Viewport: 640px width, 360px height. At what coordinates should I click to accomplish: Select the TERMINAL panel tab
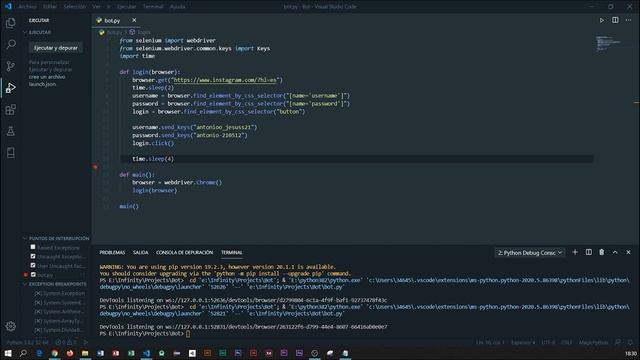pyautogui.click(x=231, y=253)
